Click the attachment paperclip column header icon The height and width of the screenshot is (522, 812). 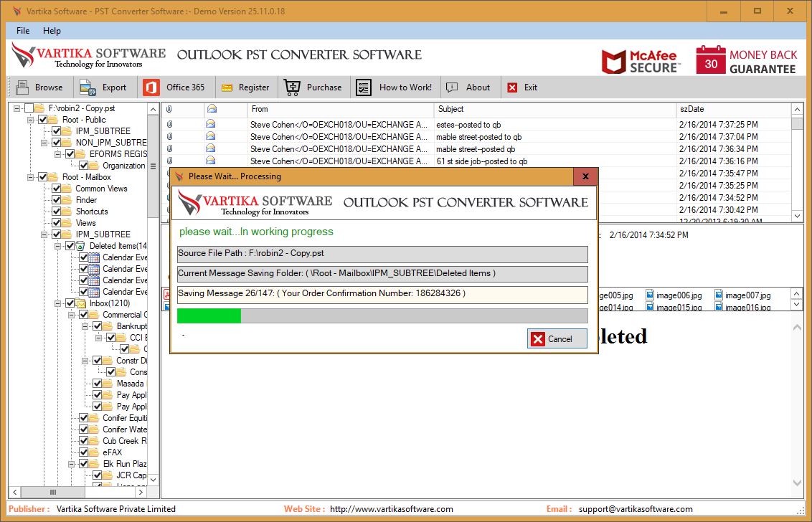(169, 109)
